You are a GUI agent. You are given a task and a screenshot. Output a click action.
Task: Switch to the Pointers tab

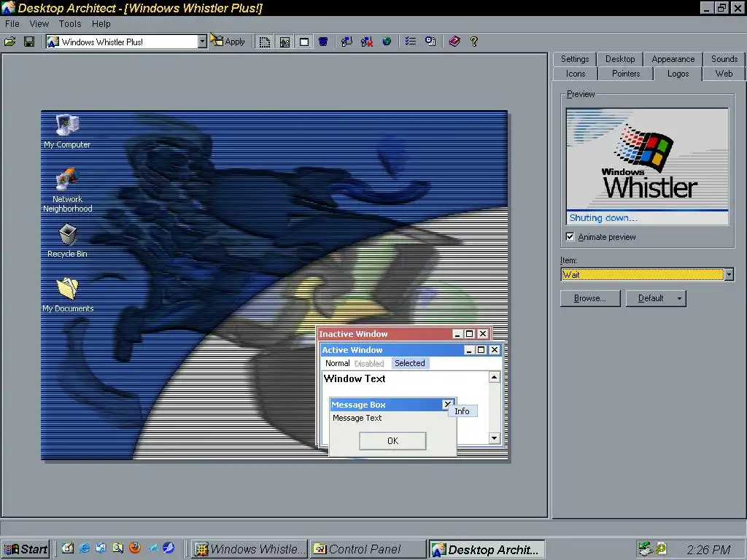625,74
